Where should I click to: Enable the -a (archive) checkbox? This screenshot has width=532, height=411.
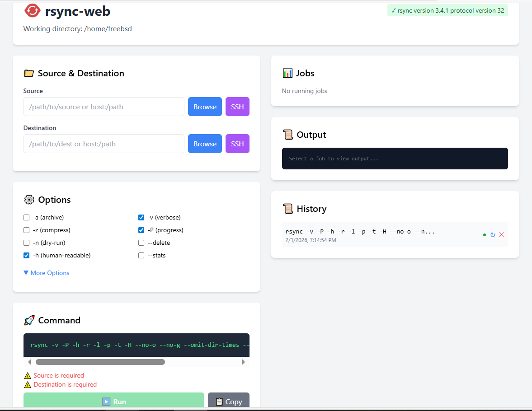coord(27,217)
